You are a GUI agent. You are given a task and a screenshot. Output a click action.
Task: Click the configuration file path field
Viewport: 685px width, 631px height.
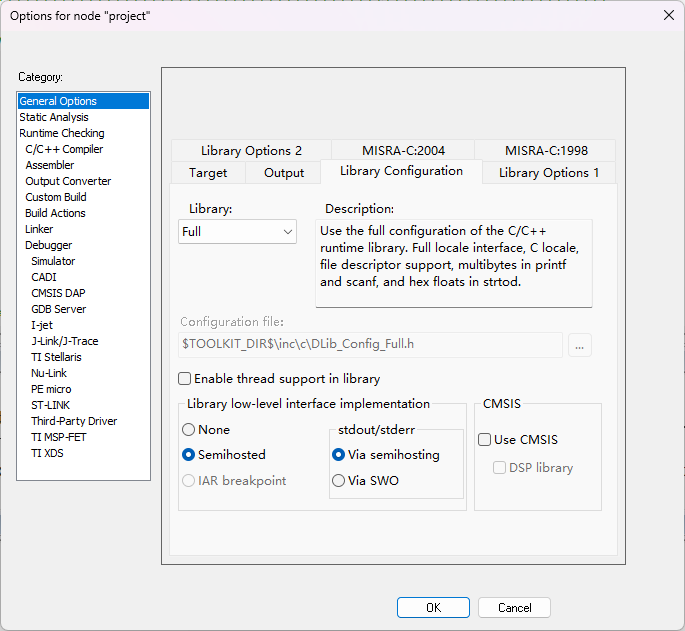coord(371,345)
